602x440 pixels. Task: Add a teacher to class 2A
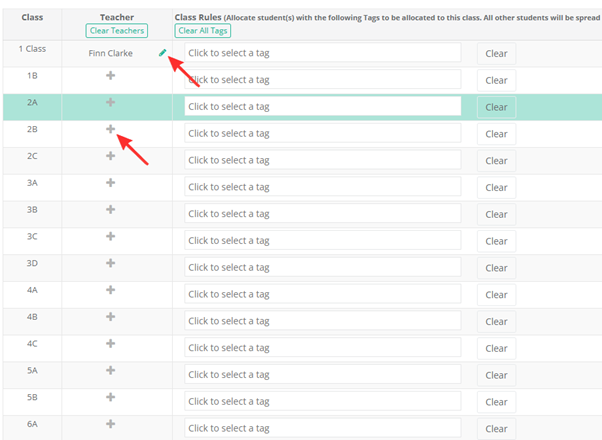coord(111,102)
